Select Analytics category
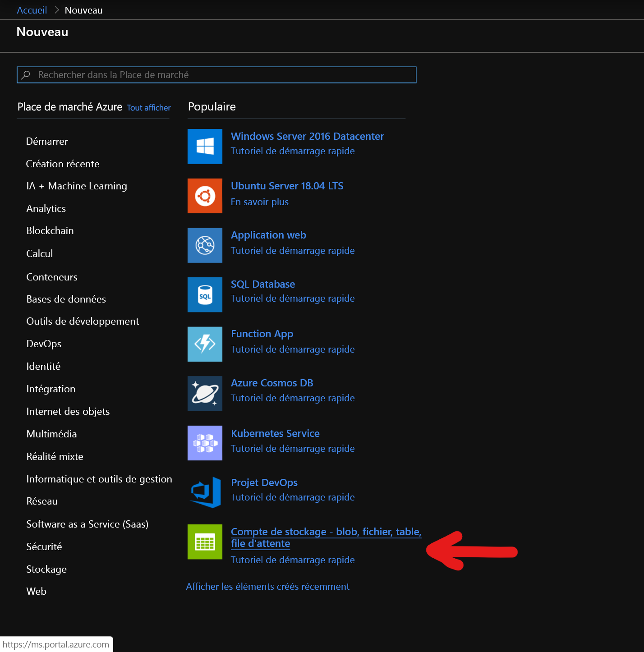 (46, 208)
